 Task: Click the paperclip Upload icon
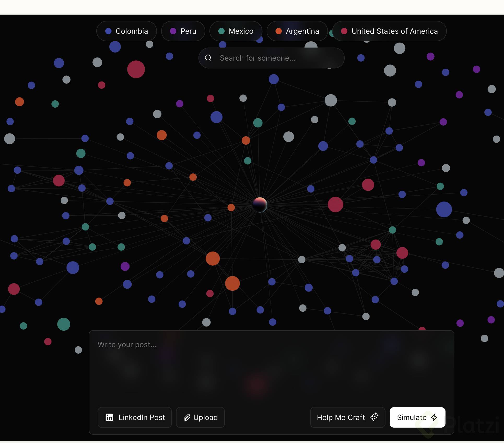tap(187, 417)
